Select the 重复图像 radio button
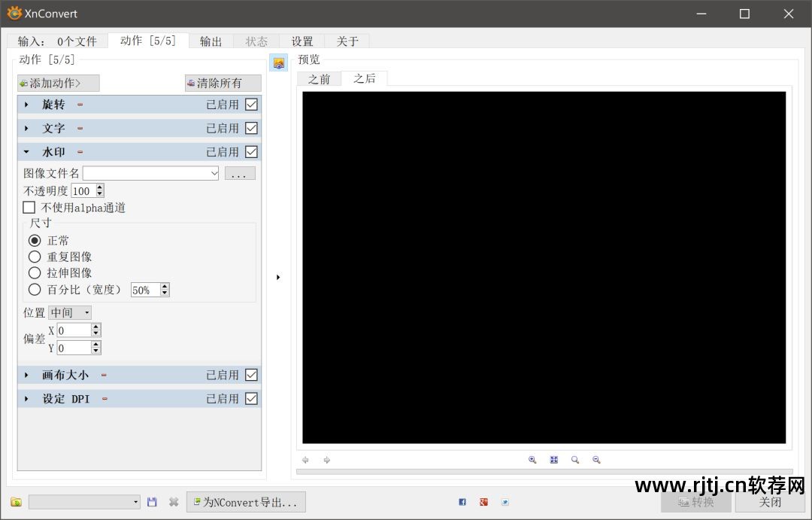This screenshot has height=520, width=812. click(35, 257)
